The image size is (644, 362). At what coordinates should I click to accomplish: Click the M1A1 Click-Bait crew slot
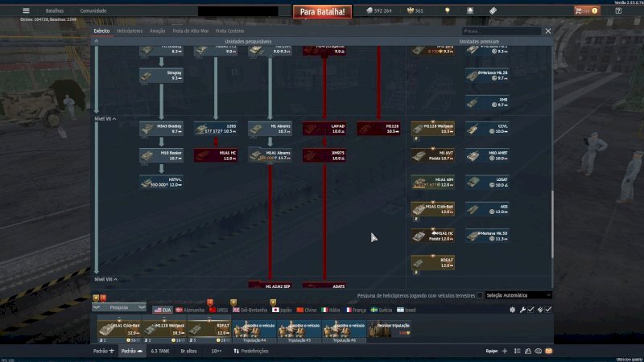pyautogui.click(x=120, y=327)
